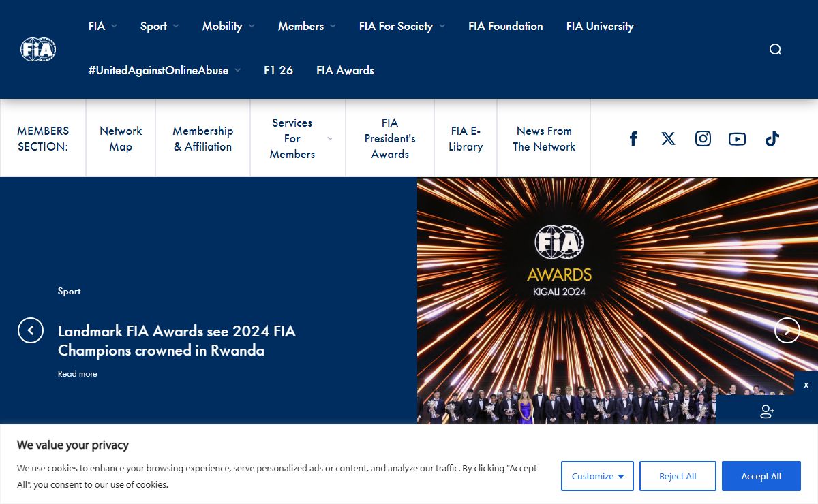Open the Mobility menu item

point(222,26)
